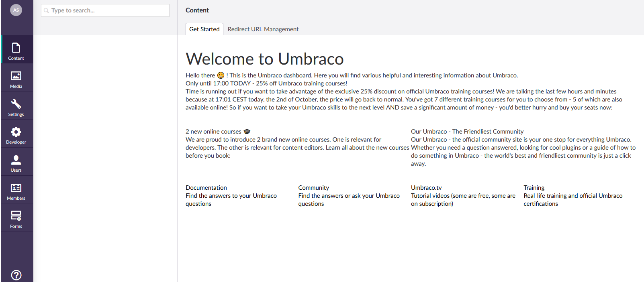The width and height of the screenshot is (644, 282).
Task: Open the Developer section
Action: [x=16, y=134]
